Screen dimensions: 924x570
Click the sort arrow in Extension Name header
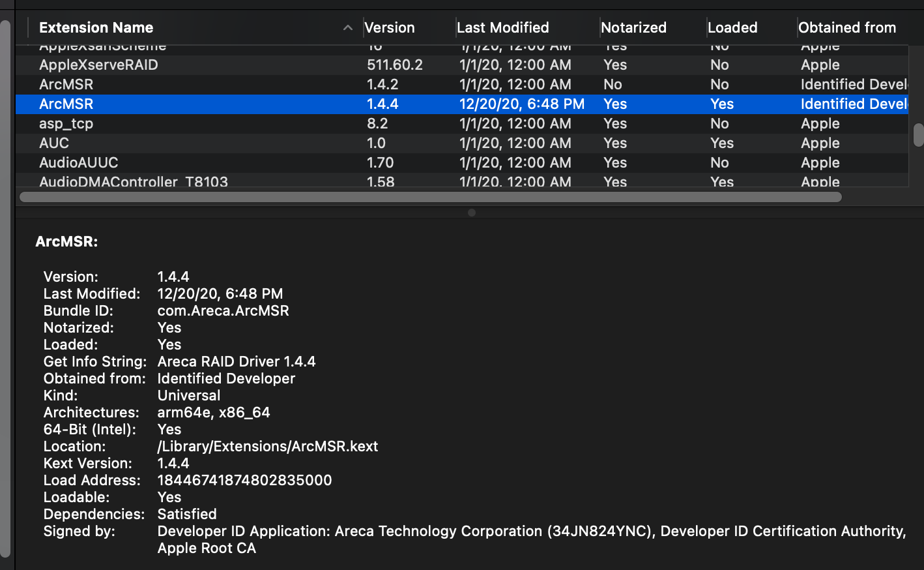[x=348, y=27]
